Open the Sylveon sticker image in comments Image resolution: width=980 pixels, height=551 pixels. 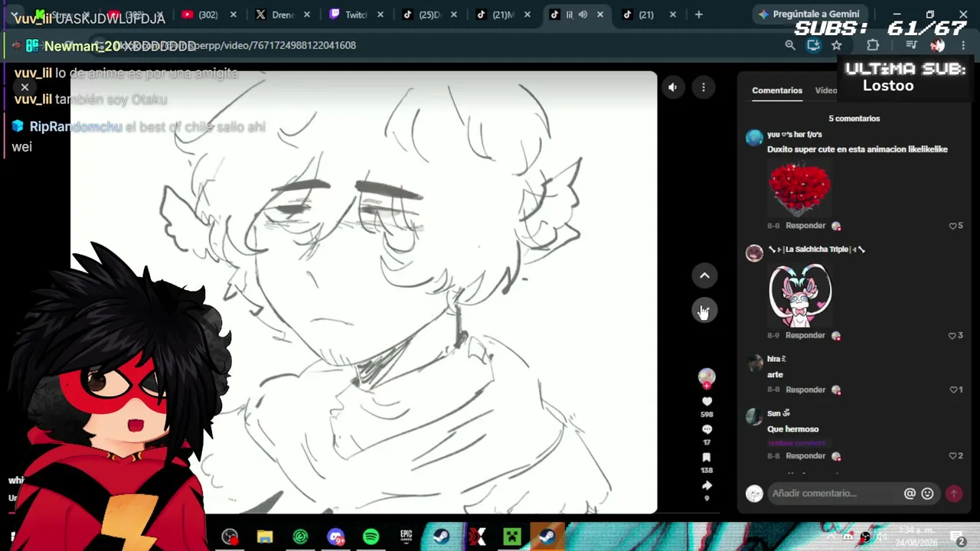[799, 295]
